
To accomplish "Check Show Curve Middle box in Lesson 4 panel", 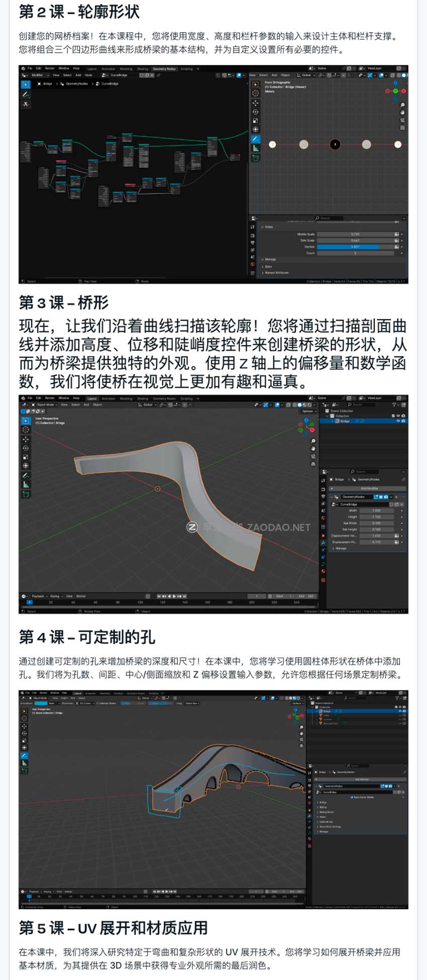I will pos(352,797).
